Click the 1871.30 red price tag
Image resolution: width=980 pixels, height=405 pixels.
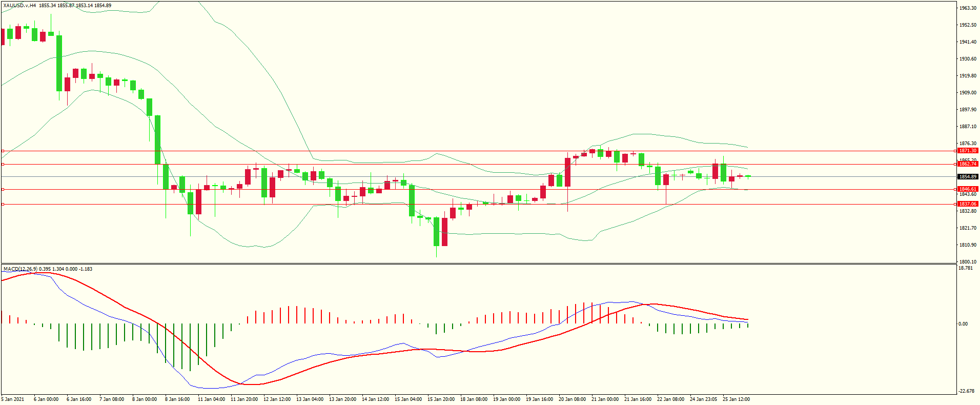coord(968,151)
